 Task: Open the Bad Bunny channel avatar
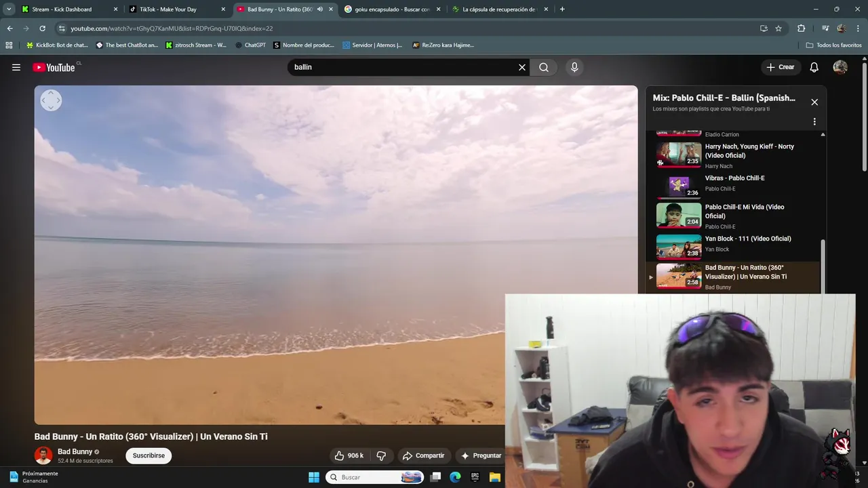tap(43, 455)
